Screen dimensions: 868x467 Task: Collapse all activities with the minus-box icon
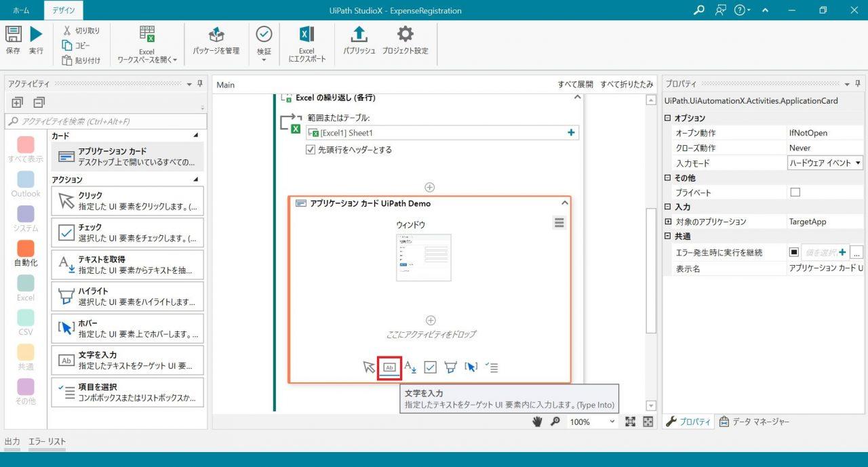point(39,103)
